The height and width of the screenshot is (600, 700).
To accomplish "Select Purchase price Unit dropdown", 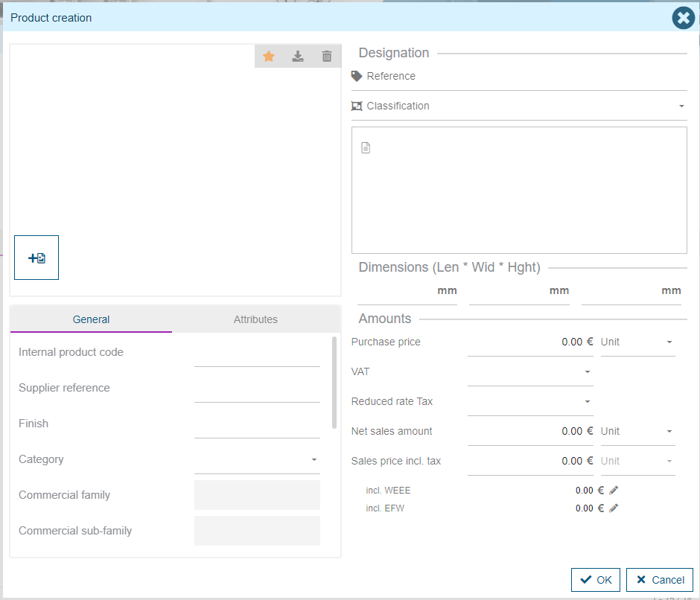I will [x=637, y=342].
